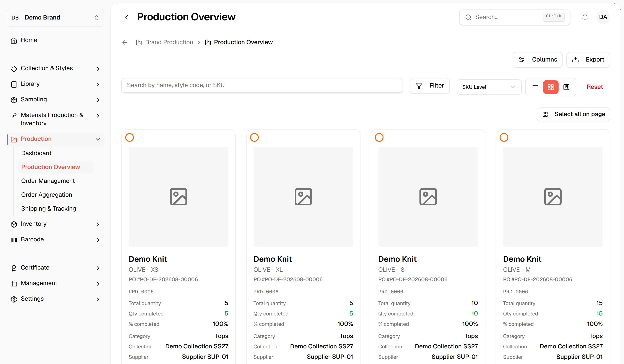Click Select all on page
Viewport: 624px width, 364px height.
pyautogui.click(x=573, y=114)
